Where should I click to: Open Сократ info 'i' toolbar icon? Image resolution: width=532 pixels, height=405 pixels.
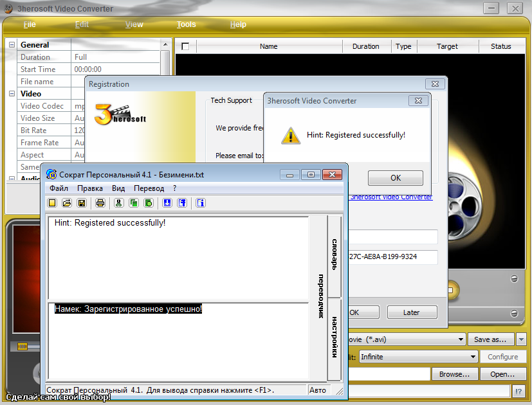click(201, 203)
